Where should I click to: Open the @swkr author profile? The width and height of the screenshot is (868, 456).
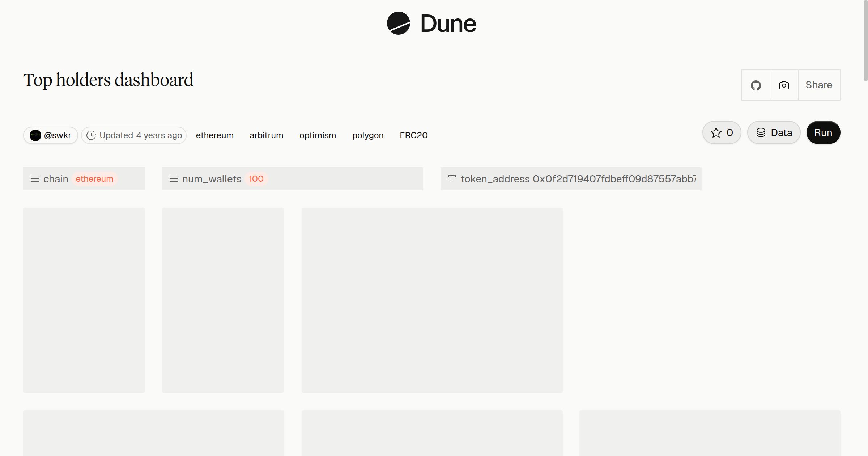pos(51,135)
